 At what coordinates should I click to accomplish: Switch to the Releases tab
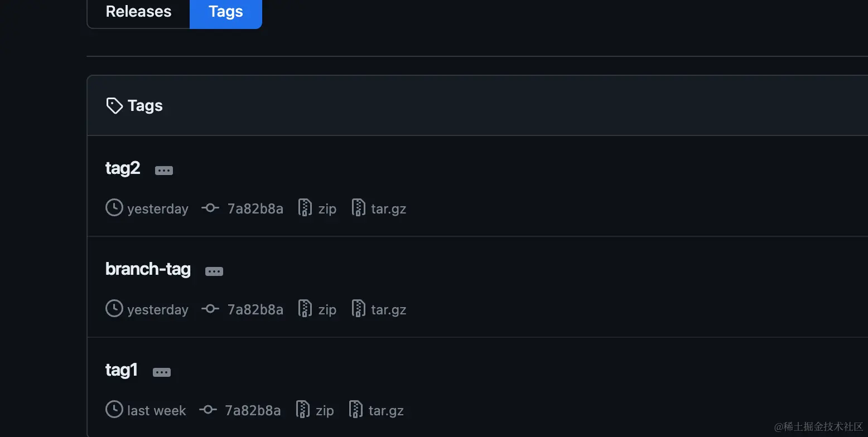138,12
